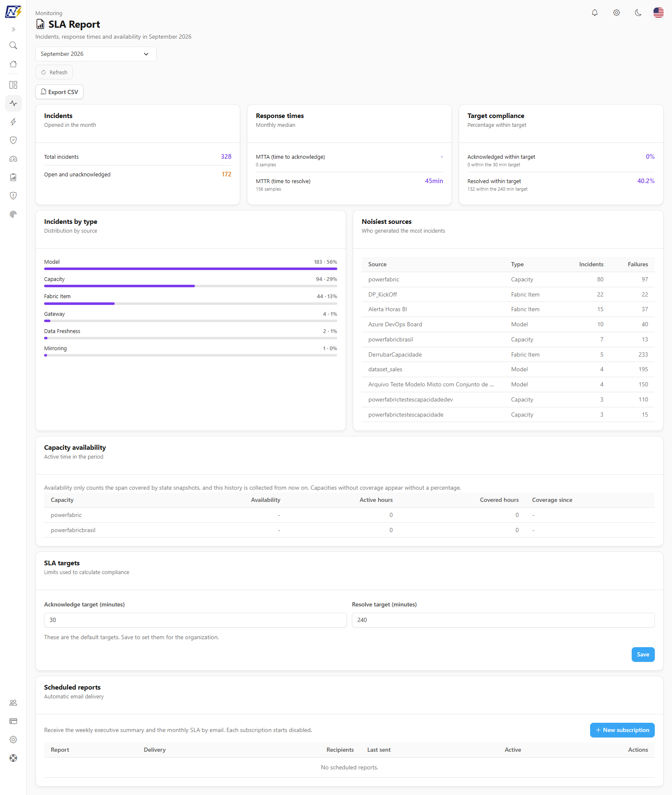The image size is (672, 795).
Task: Click Acknowledge target minutes input field
Action: point(195,620)
